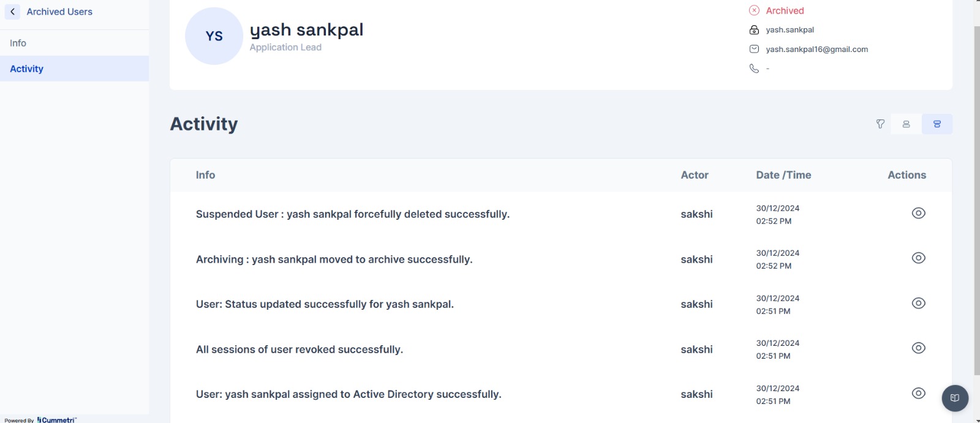Image resolution: width=980 pixels, height=423 pixels.
Task: Select the Activity sidebar tab
Action: tap(27, 69)
